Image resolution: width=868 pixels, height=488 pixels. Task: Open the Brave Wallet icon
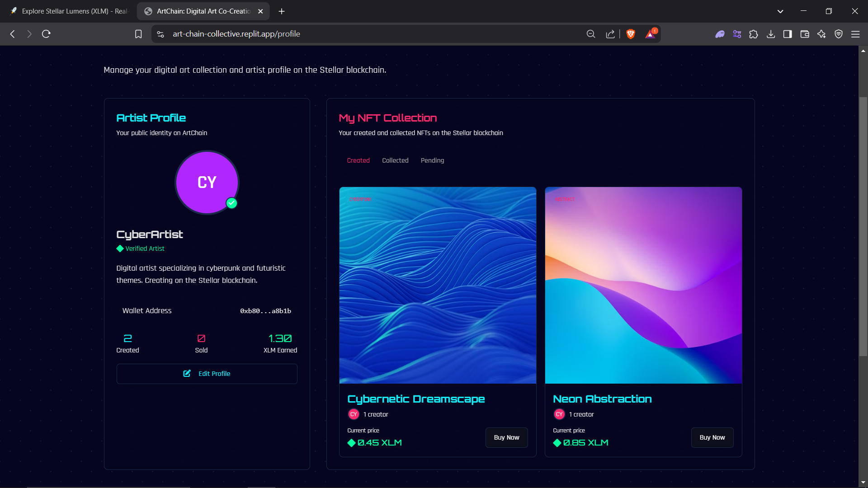pos(805,34)
